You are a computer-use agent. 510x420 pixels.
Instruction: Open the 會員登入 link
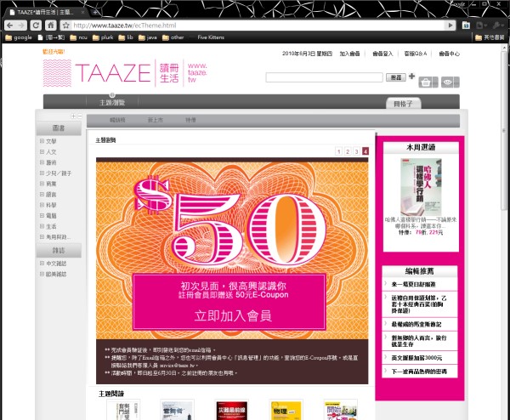pos(382,54)
